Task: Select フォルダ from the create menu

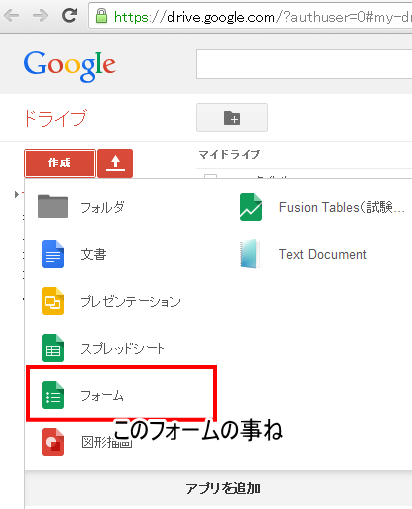Action: tap(102, 207)
